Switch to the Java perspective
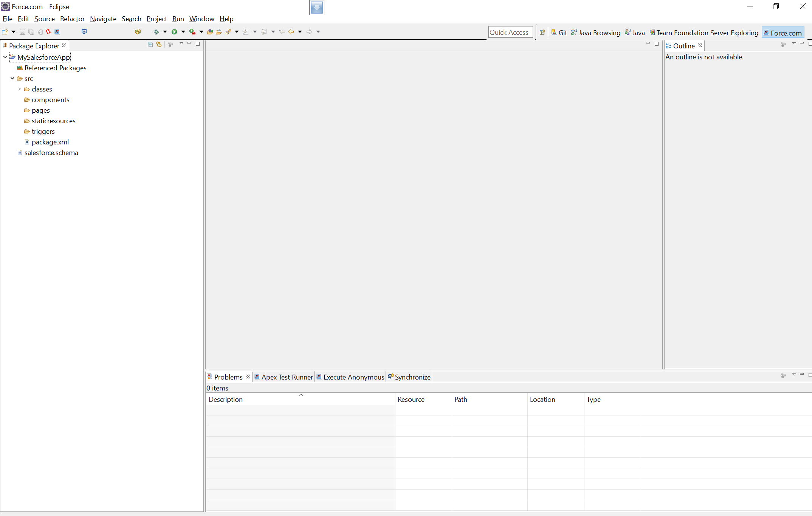 coord(635,33)
